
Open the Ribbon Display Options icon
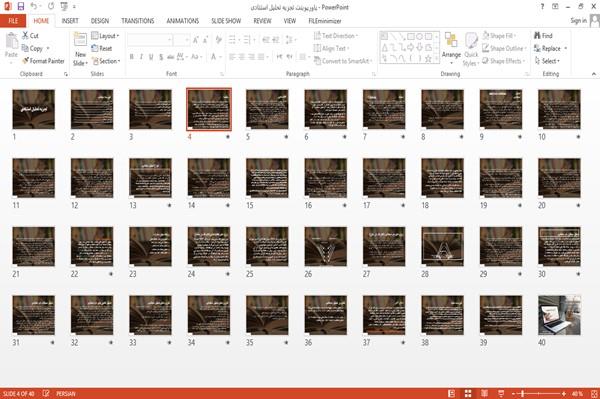pos(555,7)
